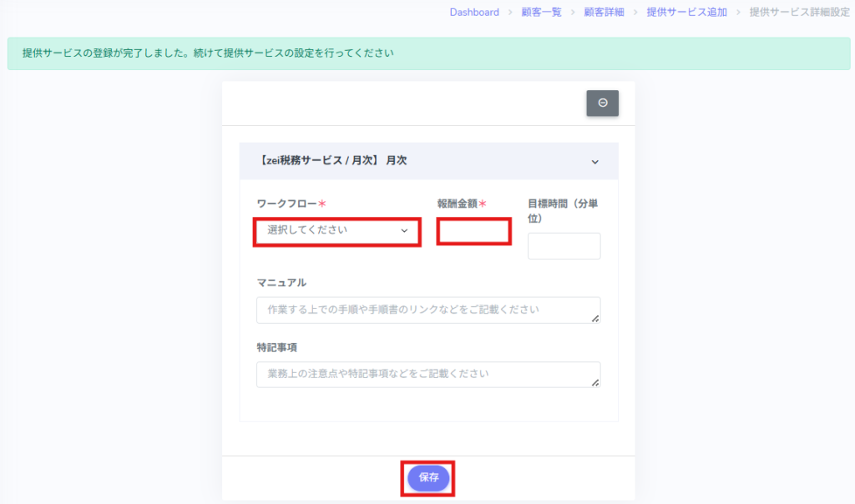Click the resize grip of the マニュアル textarea
855x504 pixels.
pyautogui.click(x=596, y=318)
